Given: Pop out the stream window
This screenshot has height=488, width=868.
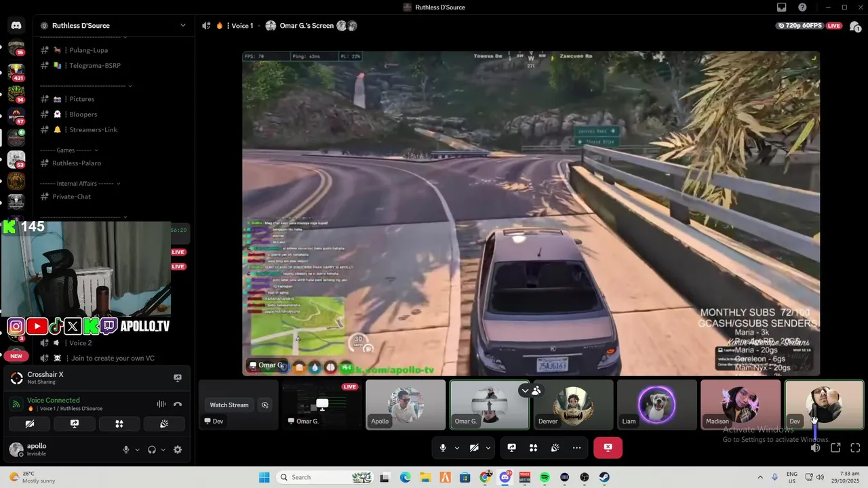Looking at the screenshot, I should (x=835, y=447).
